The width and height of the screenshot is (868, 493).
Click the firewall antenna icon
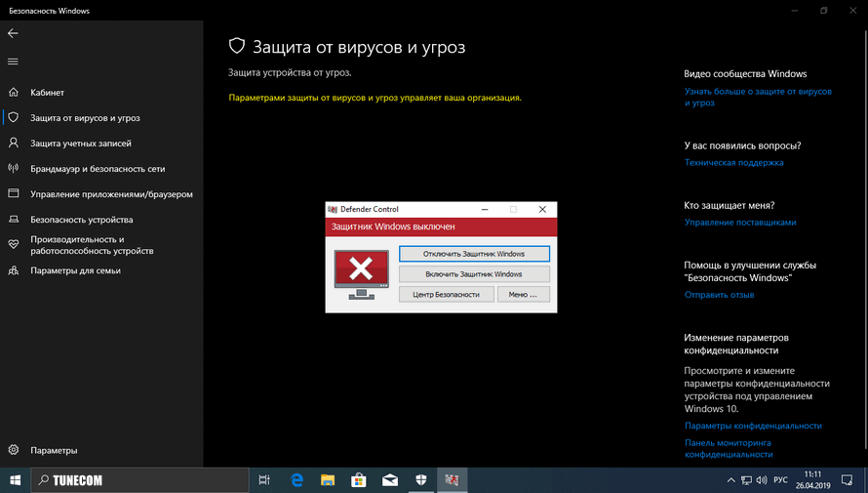click(x=14, y=168)
